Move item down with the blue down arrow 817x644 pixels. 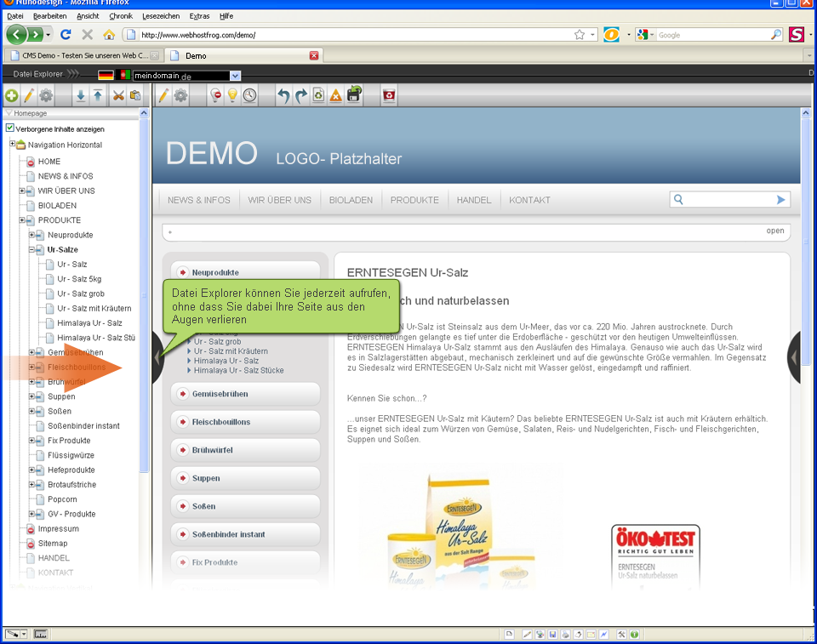pos(81,95)
